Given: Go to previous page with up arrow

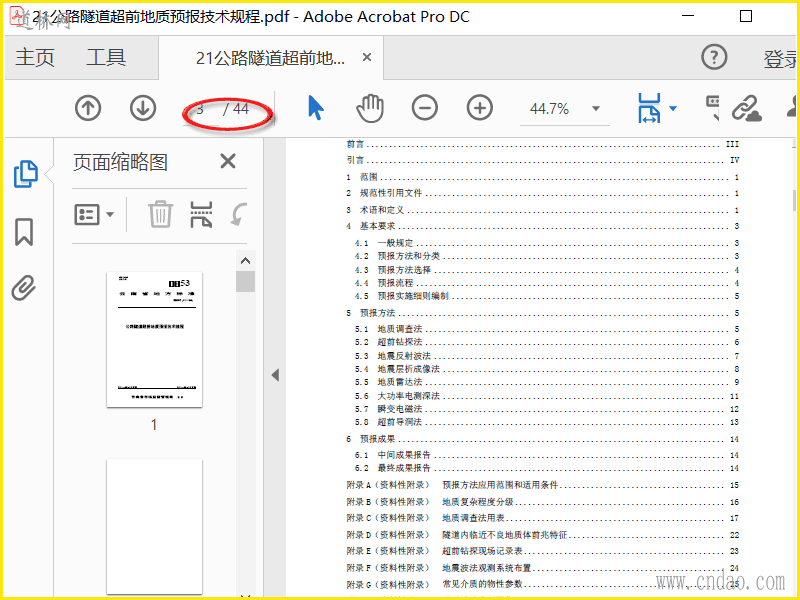Looking at the screenshot, I should click(88, 108).
